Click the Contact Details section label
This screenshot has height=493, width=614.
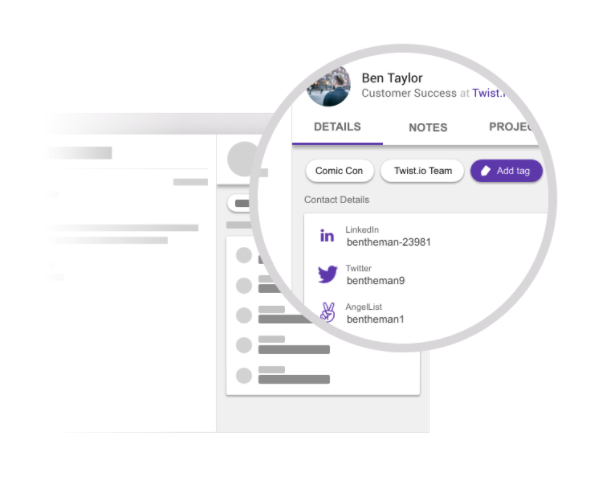coord(337,200)
